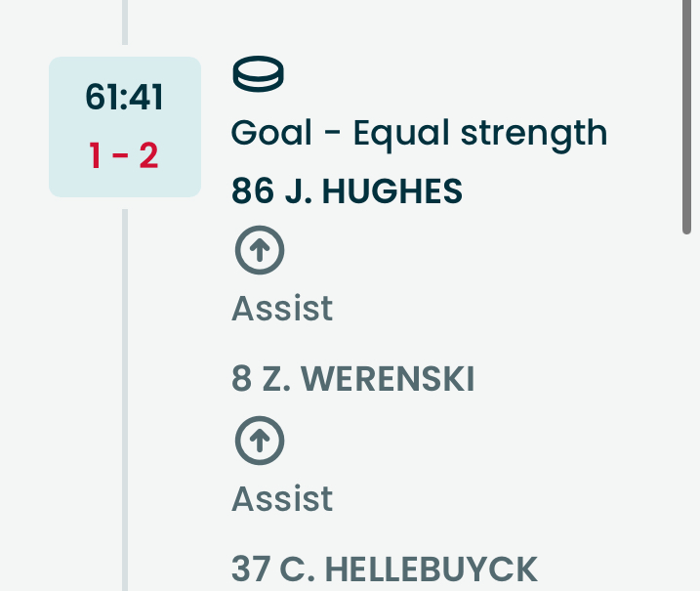
Task: Click the Assist label above 8 Z. WERENSKI
Action: pos(282,309)
